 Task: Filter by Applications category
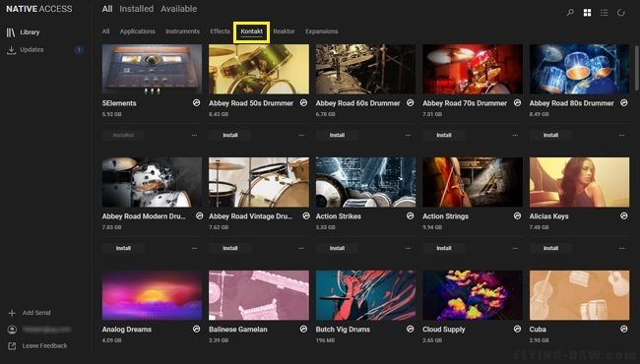point(138,31)
